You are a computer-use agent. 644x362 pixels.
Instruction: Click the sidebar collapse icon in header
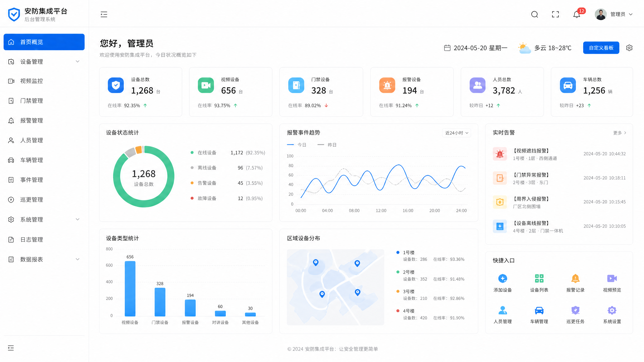click(x=104, y=14)
